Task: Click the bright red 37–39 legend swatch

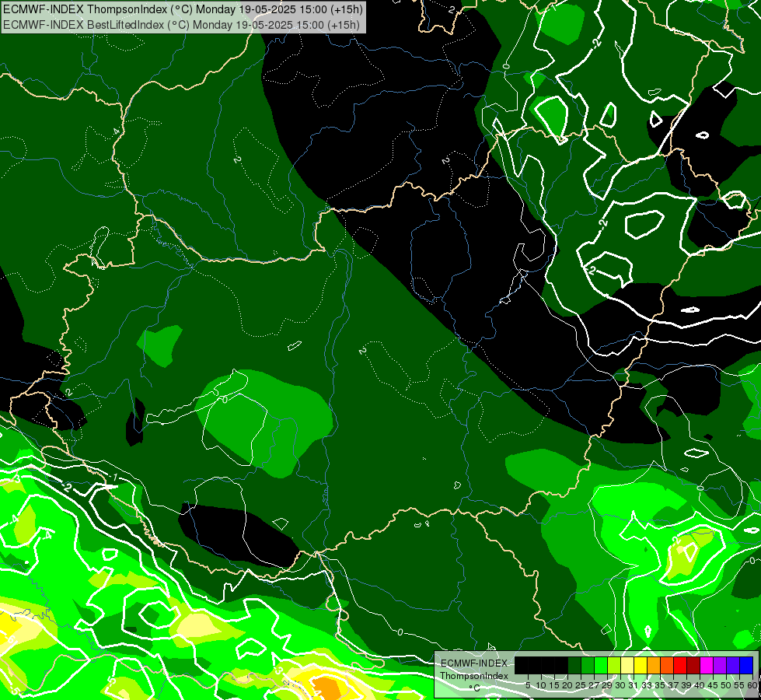Action: pyautogui.click(x=680, y=665)
